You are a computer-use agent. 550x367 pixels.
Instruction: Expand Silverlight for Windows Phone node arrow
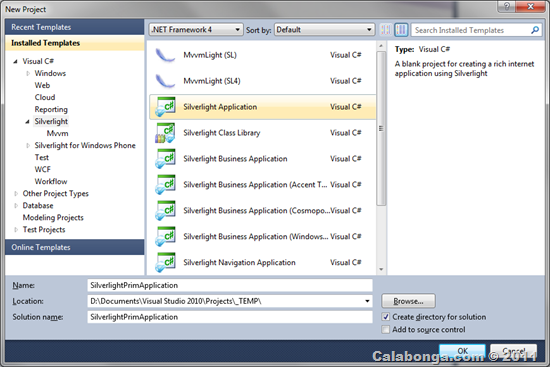tap(28, 146)
